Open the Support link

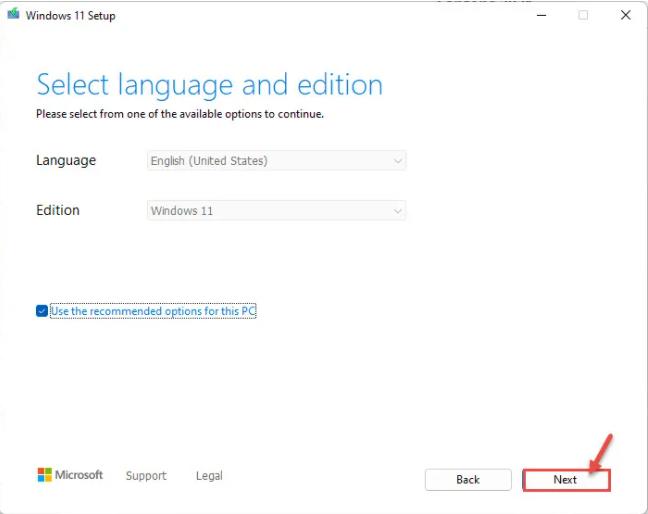146,476
